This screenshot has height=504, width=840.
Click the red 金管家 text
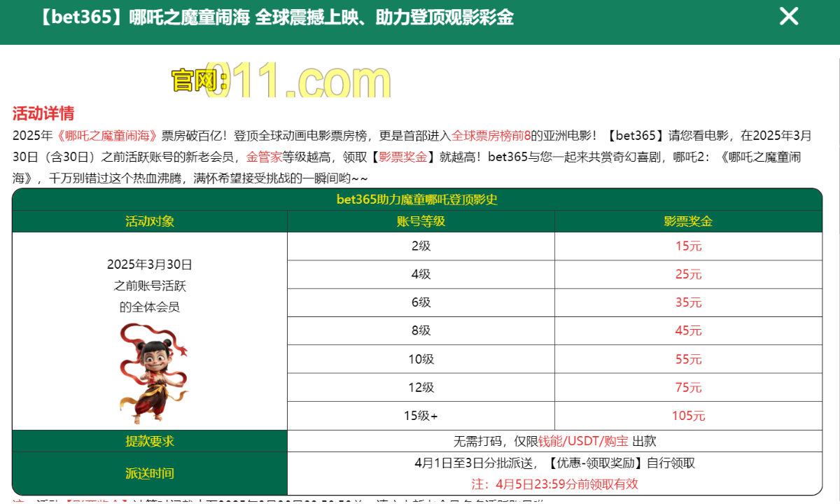(x=265, y=157)
